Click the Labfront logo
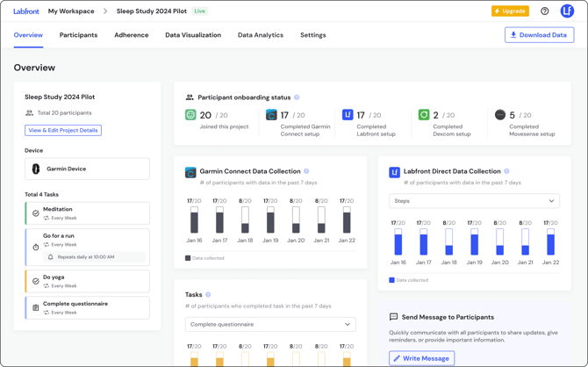 pos(26,11)
